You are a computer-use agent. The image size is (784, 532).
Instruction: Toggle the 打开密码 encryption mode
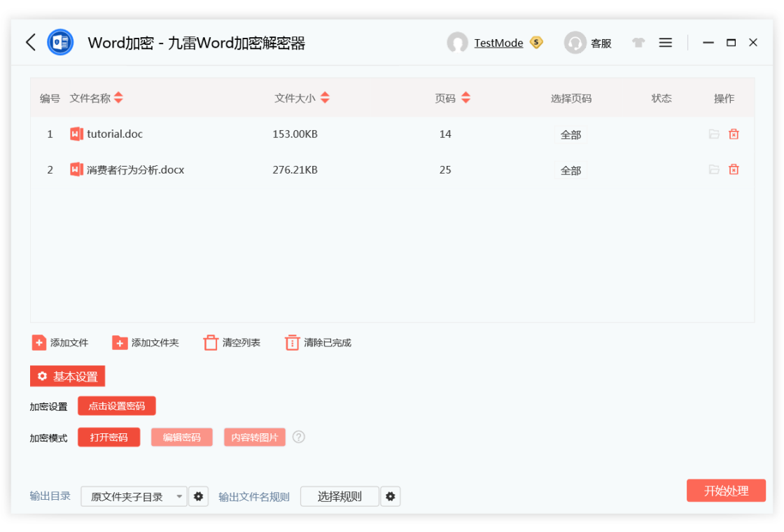(108, 437)
